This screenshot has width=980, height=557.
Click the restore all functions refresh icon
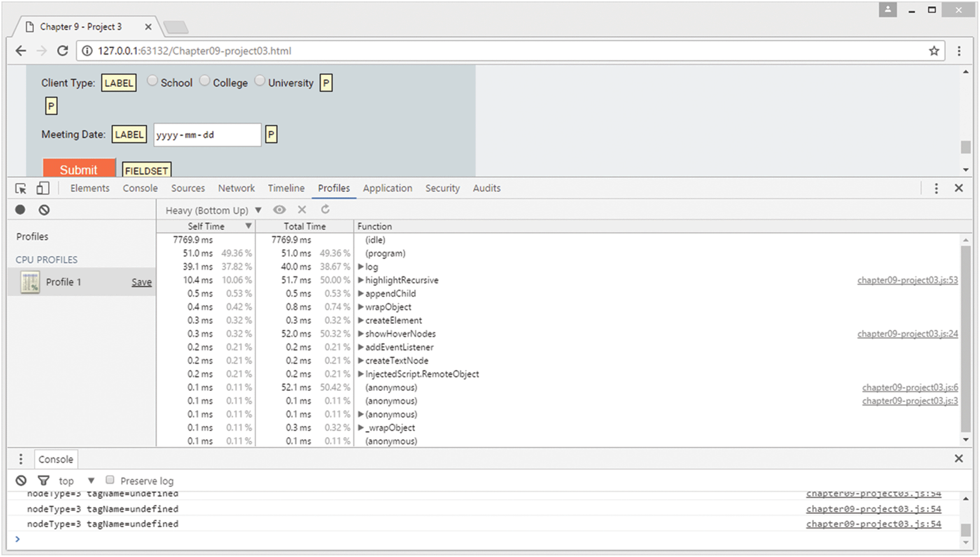click(x=325, y=210)
